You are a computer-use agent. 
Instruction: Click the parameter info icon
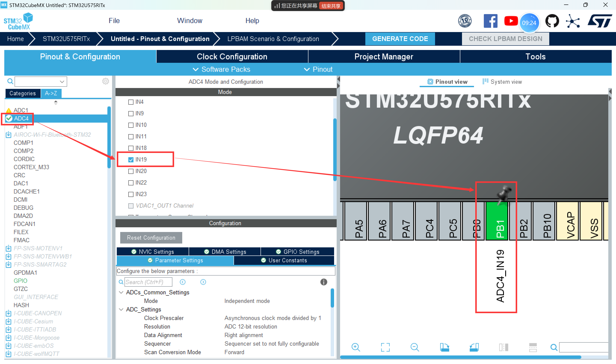tap(323, 282)
